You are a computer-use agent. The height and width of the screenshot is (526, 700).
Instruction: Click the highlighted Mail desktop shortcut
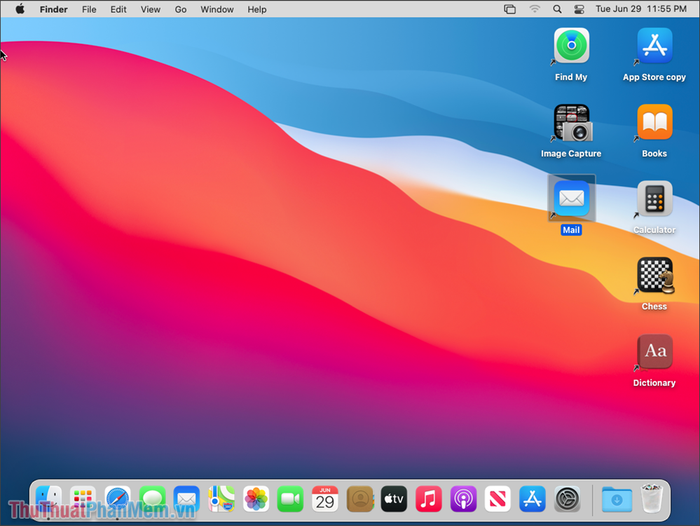[571, 198]
